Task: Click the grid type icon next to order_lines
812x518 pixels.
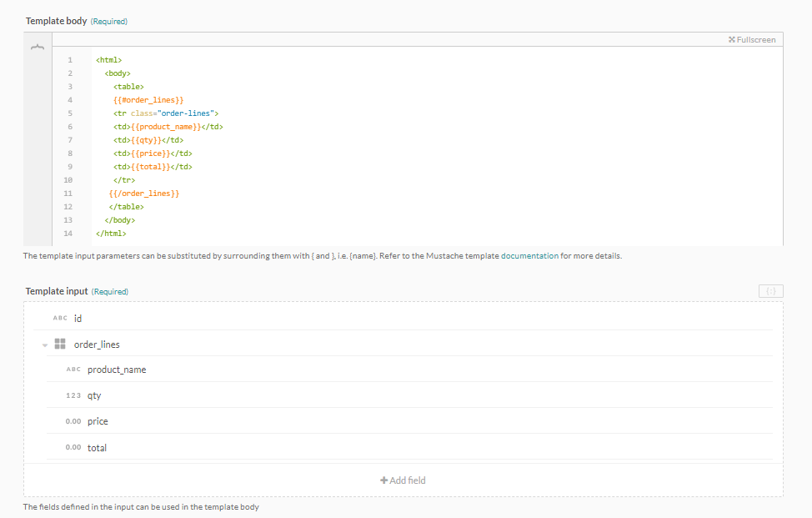Action: pos(59,344)
